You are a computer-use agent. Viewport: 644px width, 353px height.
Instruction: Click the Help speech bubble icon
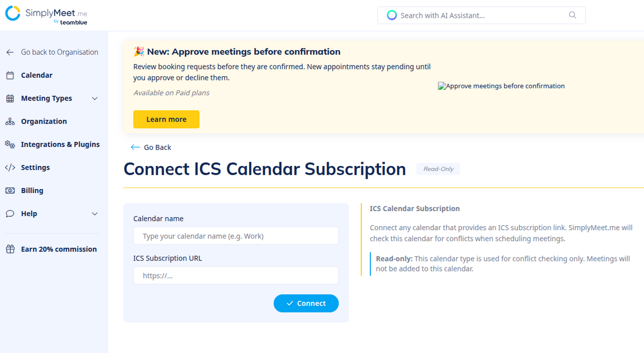tap(10, 214)
